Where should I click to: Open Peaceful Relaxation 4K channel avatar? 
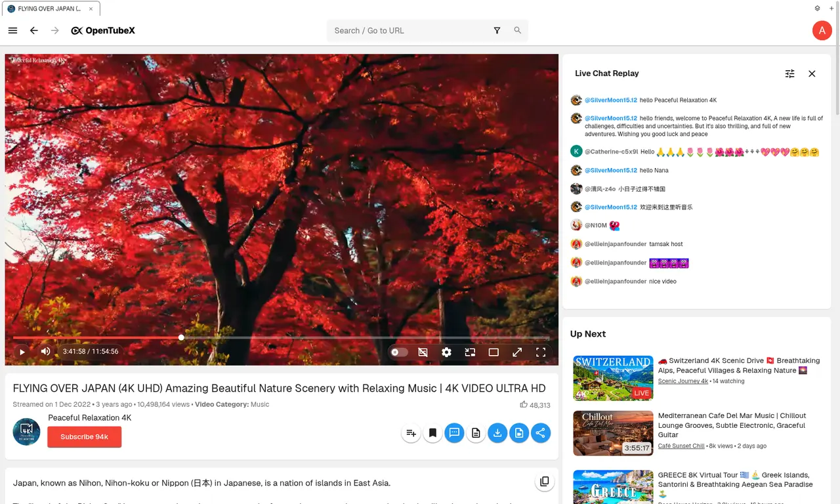(x=27, y=432)
